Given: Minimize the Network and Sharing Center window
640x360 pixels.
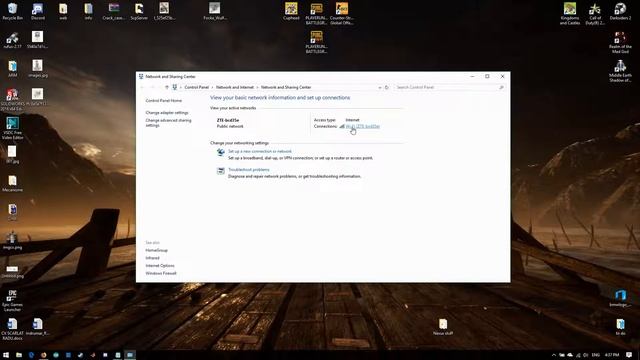Looking at the screenshot, I should click(472, 76).
